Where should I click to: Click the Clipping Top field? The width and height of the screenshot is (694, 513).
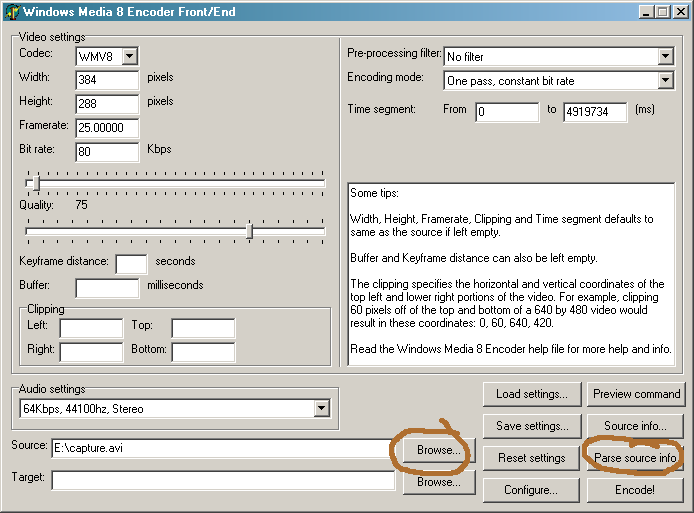[203, 328]
